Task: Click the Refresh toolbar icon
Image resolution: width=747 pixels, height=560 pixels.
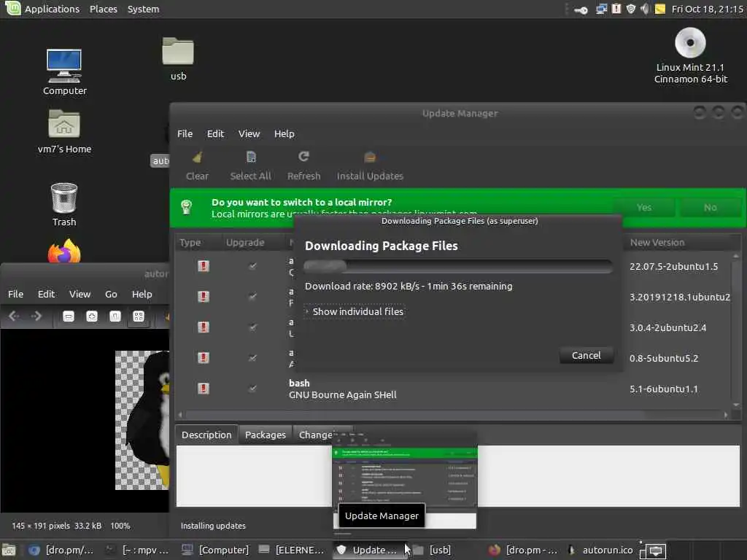Action: click(x=303, y=157)
